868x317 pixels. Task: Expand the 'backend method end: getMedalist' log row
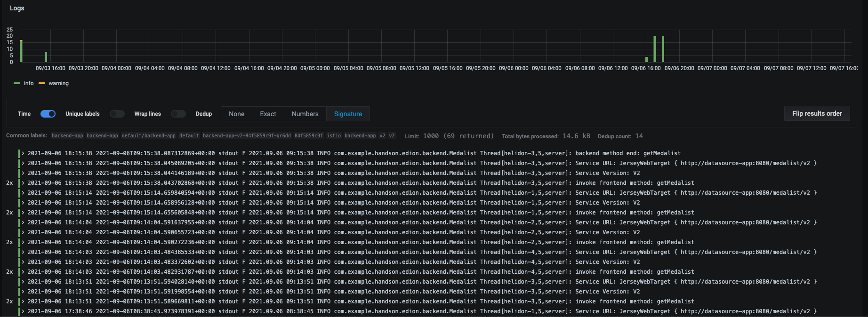[x=23, y=153]
